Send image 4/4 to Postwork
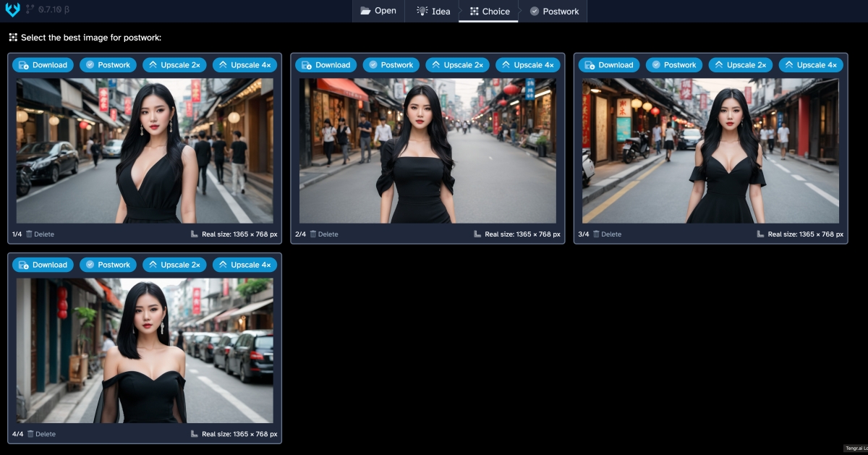The height and width of the screenshot is (455, 868). [x=108, y=265]
